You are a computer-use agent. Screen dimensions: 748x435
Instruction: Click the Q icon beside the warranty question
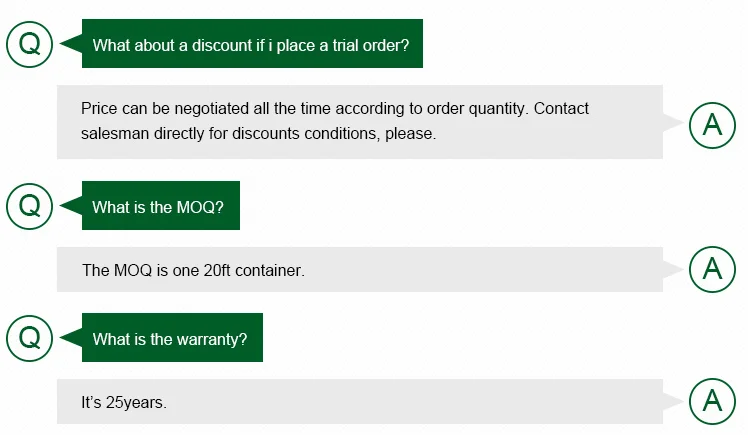tap(30, 338)
